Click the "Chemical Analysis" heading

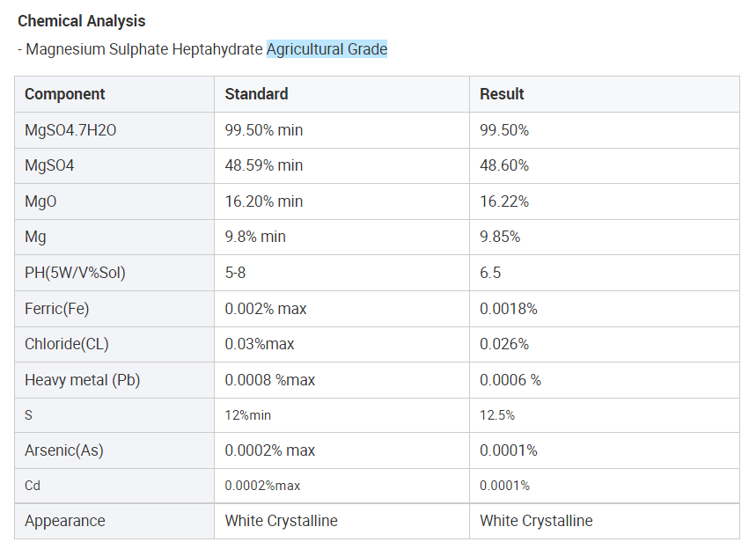[x=82, y=20]
